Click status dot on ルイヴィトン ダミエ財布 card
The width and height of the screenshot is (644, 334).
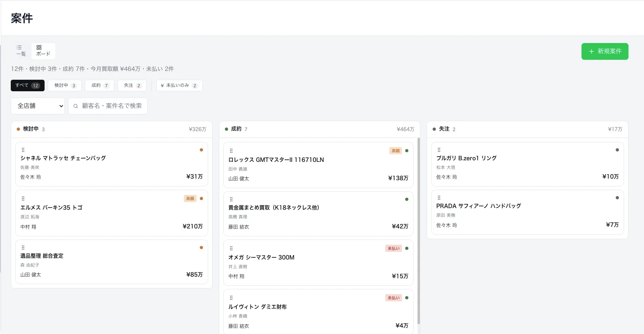click(407, 298)
